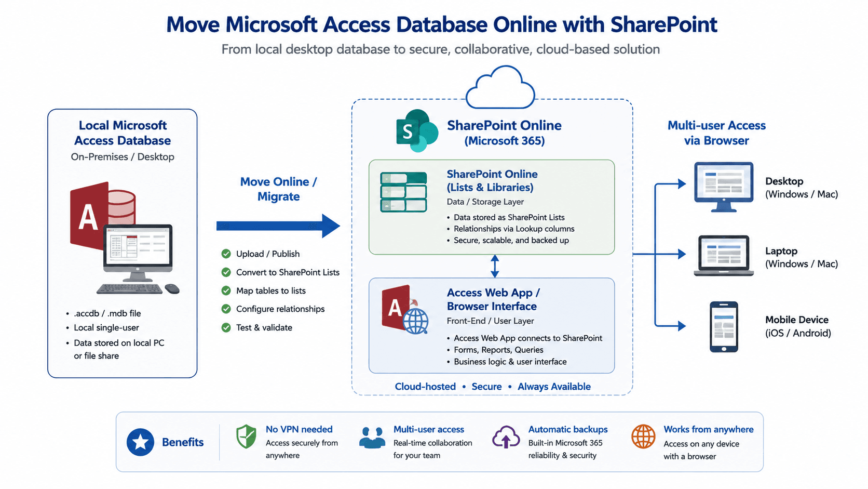Viewport: 868px width, 489px height.
Task: Click the Upload / Publish step text
Action: [268, 254]
